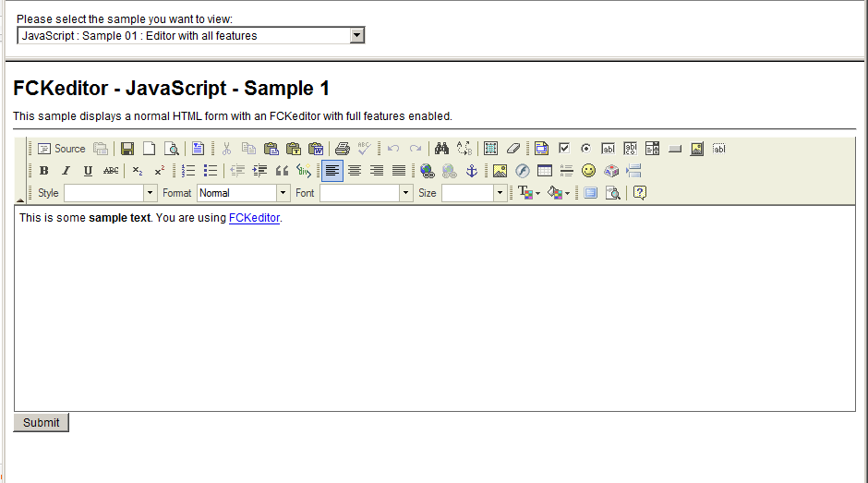This screenshot has height=483, width=868.
Task: Click the Cut scissors icon
Action: point(226,149)
